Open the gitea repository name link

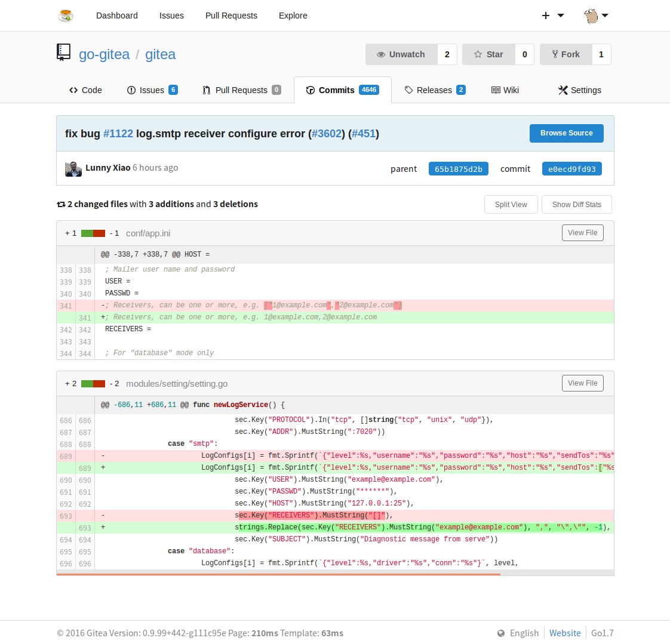pos(160,54)
